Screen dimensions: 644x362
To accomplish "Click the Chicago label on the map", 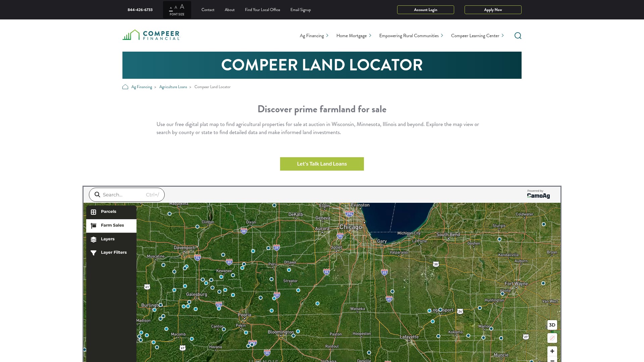I will pos(351,227).
